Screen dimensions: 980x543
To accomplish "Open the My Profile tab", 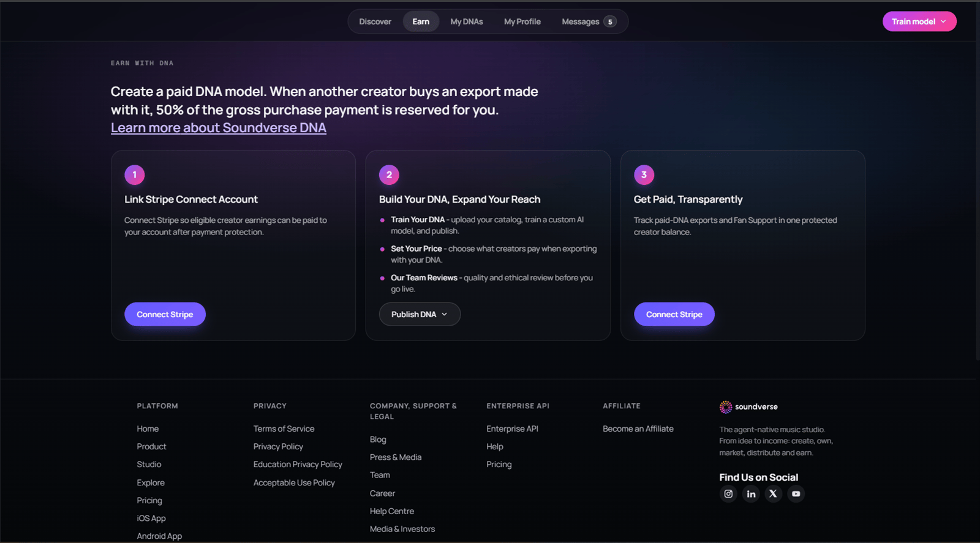I will [x=522, y=21].
